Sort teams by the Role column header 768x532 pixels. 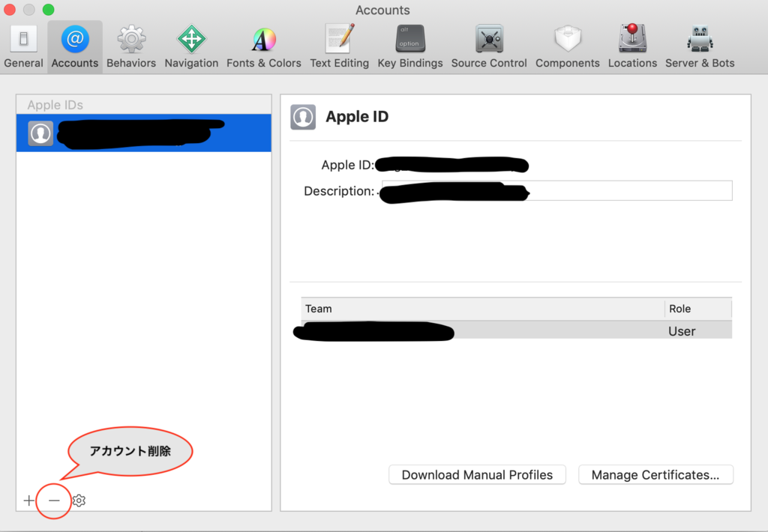pos(698,309)
